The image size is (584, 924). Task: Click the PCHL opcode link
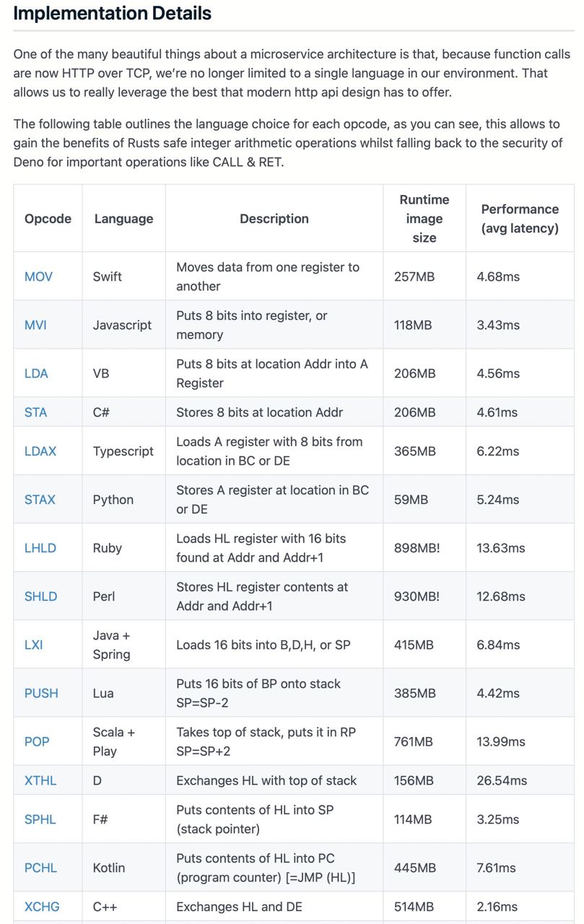pos(40,868)
